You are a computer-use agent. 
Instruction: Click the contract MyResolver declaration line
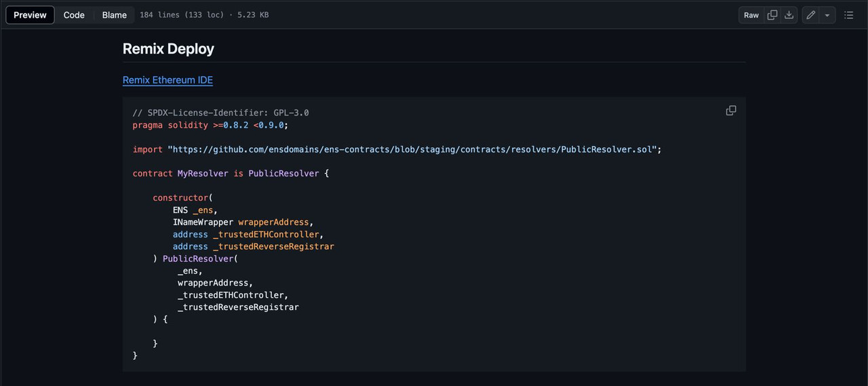pyautogui.click(x=231, y=174)
